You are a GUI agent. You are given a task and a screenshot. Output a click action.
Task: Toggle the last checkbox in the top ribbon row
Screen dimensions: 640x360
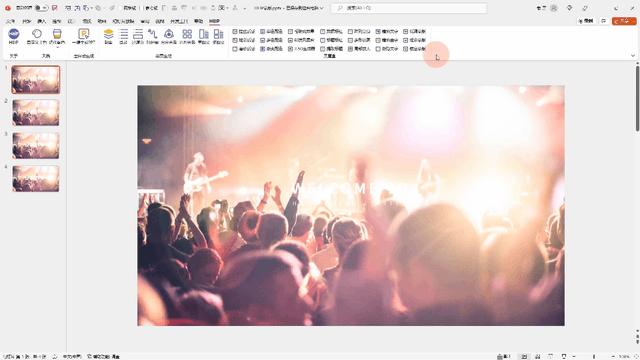[405, 31]
